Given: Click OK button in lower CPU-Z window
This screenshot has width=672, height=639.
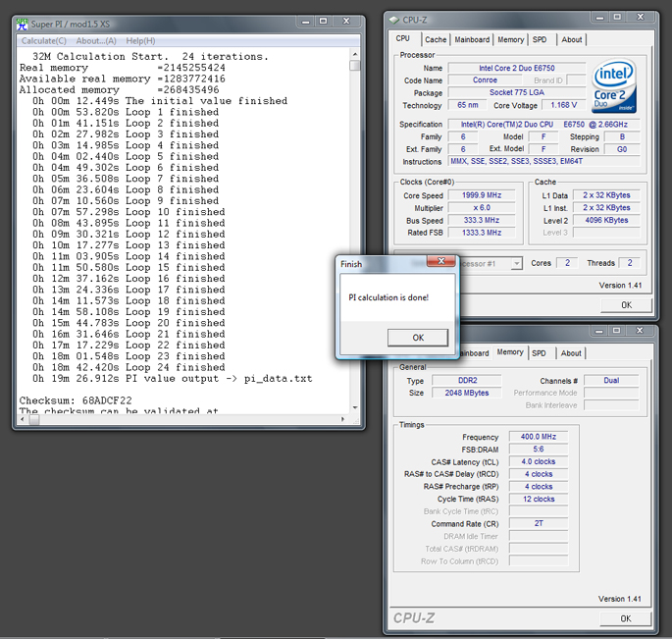Looking at the screenshot, I should (x=625, y=618).
